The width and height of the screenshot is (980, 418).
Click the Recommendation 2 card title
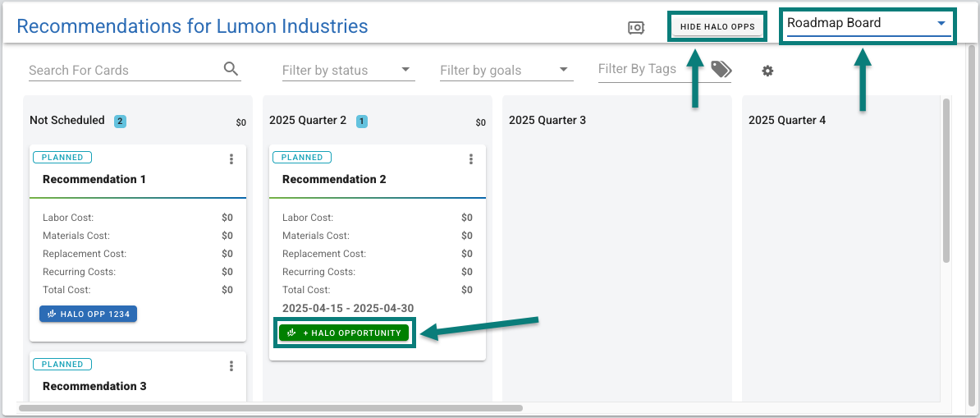tap(334, 179)
